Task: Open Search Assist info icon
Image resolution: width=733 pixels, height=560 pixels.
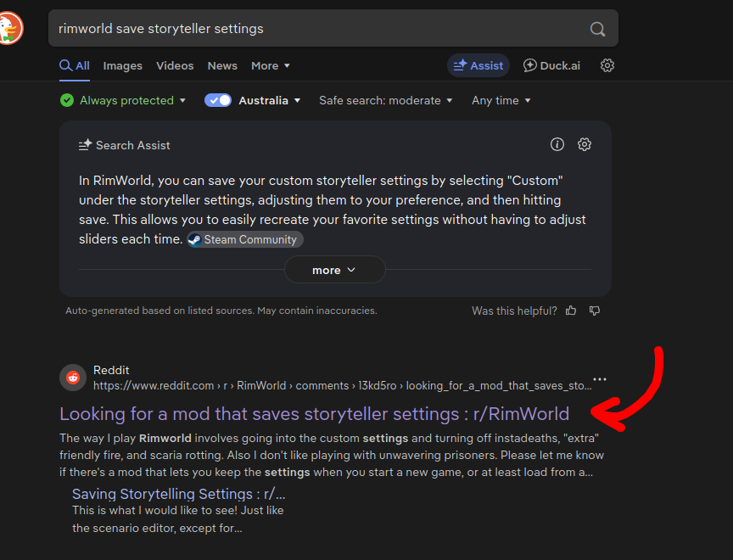Action: pos(557,144)
